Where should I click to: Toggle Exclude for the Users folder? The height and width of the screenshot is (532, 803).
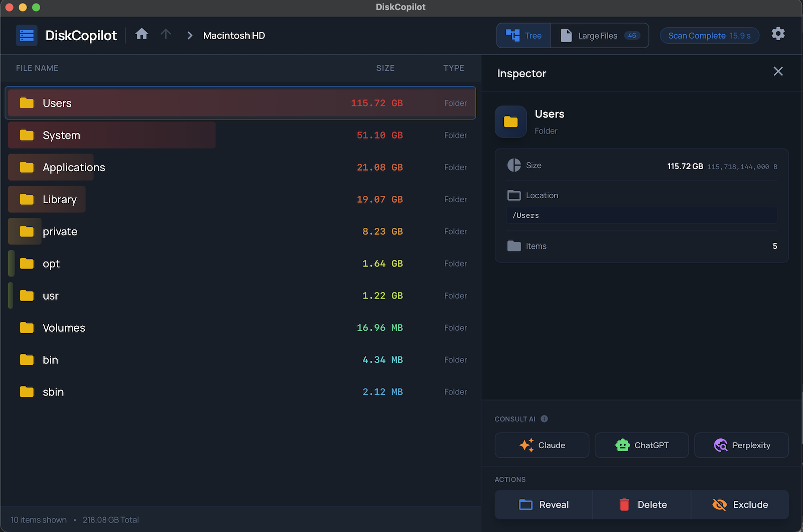click(740, 504)
